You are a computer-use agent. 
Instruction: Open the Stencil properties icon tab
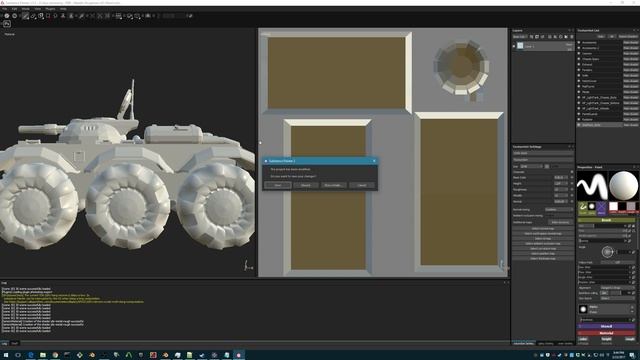601,207
